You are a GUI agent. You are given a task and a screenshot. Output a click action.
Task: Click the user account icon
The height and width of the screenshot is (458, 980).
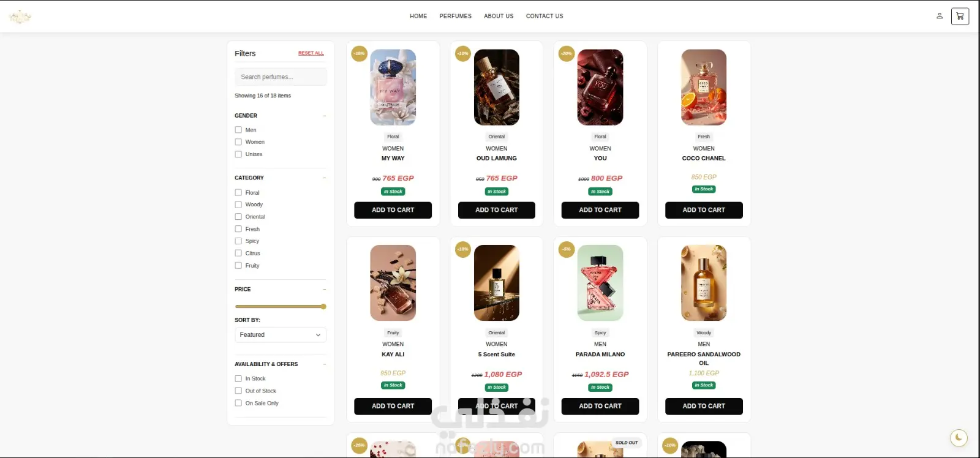pos(939,16)
